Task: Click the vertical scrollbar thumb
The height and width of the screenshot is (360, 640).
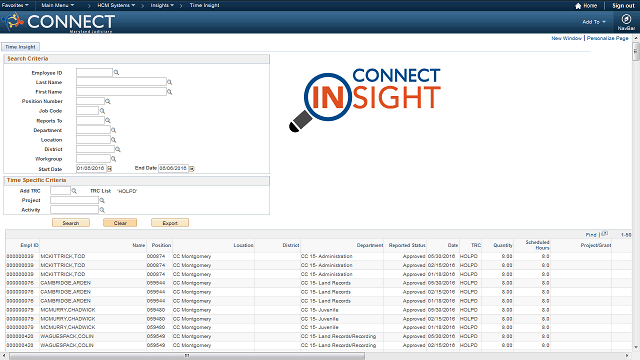Action: point(636,51)
